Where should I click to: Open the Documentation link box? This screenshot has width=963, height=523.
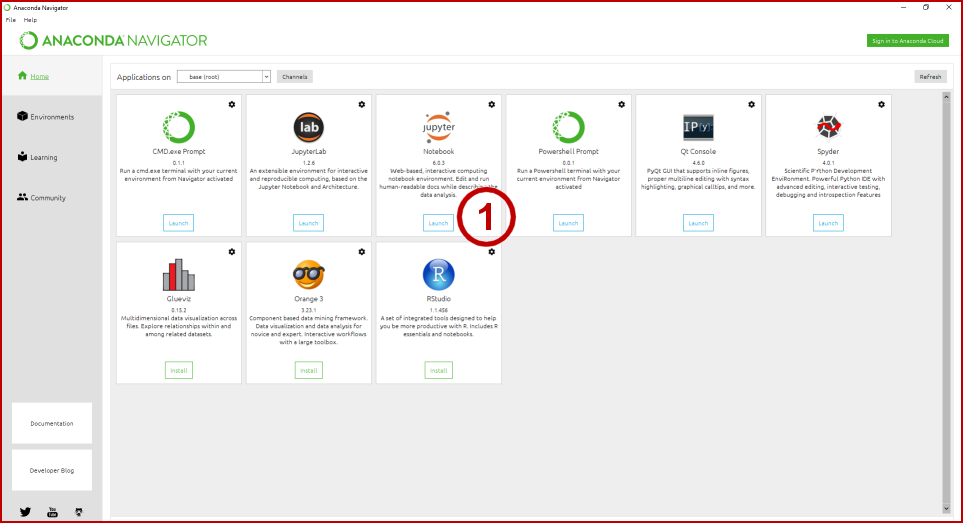[52, 424]
